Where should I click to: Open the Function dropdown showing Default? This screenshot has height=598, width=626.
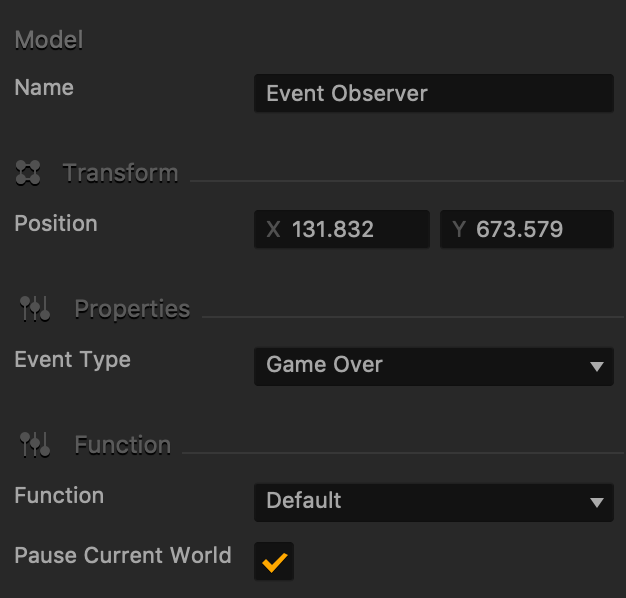point(434,502)
